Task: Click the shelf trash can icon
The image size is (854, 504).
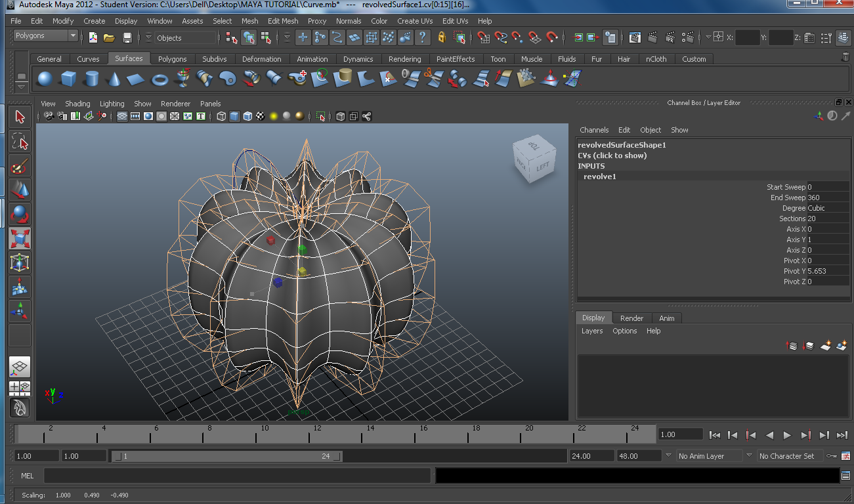Action: pyautogui.click(x=845, y=58)
